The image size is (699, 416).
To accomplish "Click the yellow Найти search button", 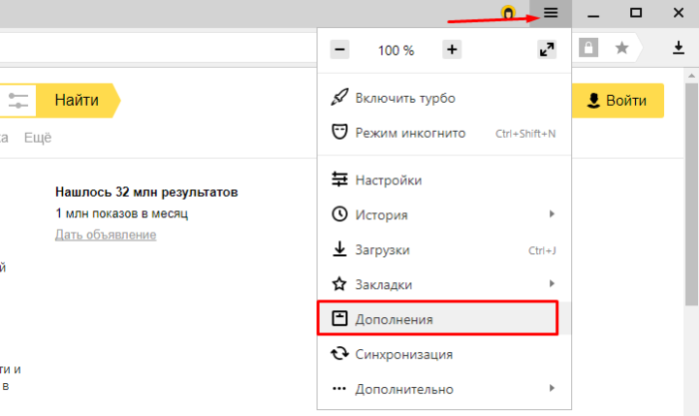I will (x=77, y=100).
